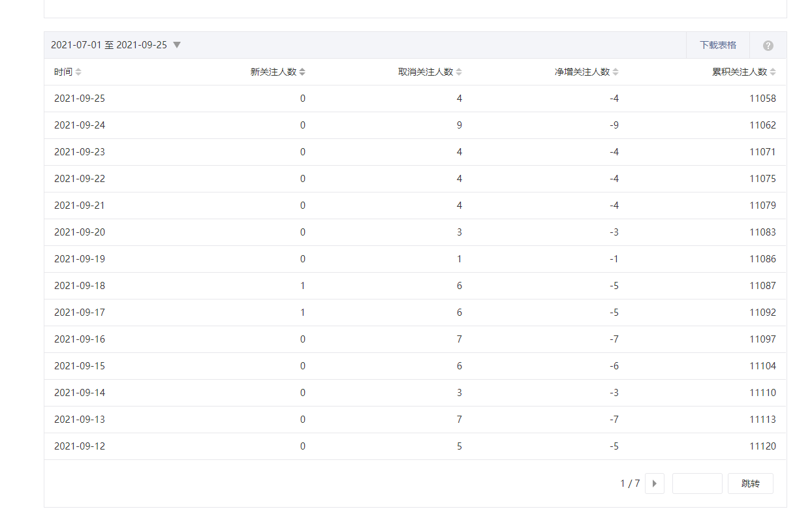Select the 2021-09-25 date cell
This screenshot has width=812, height=522.
[80, 99]
